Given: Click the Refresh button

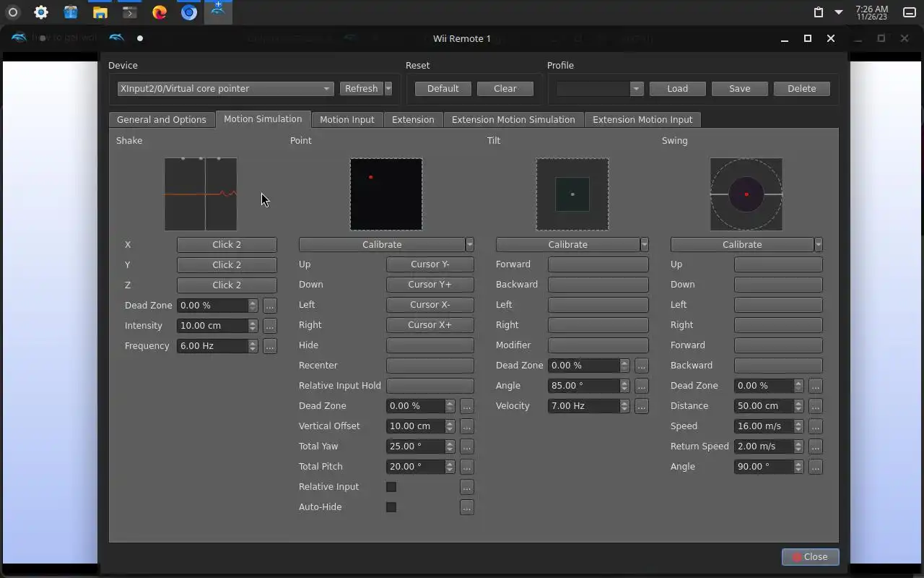Looking at the screenshot, I should coord(361,88).
